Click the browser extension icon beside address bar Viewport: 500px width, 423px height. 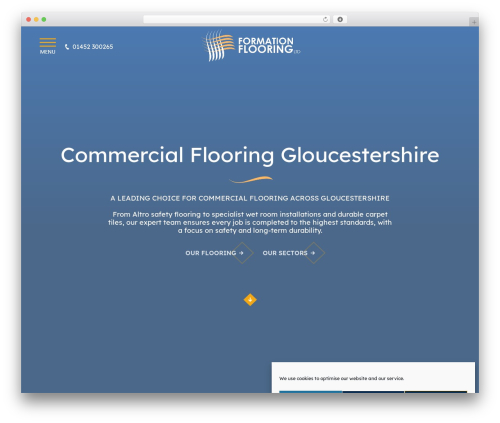pos(340,19)
